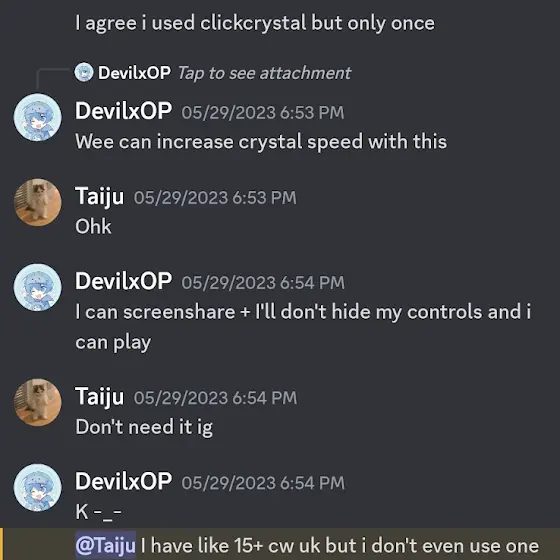The width and height of the screenshot is (560, 560).
Task: Tap "Tap to see attachment" reply preview
Action: coord(264,73)
